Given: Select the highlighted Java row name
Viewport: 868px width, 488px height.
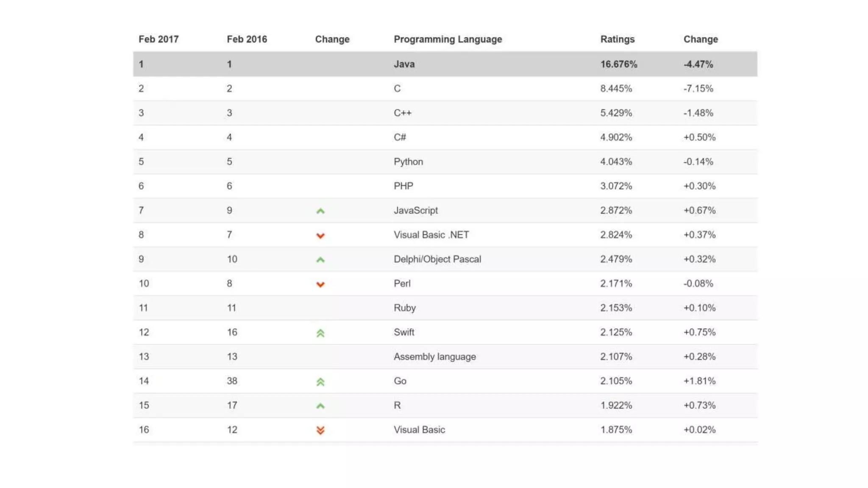Looking at the screenshot, I should [404, 64].
